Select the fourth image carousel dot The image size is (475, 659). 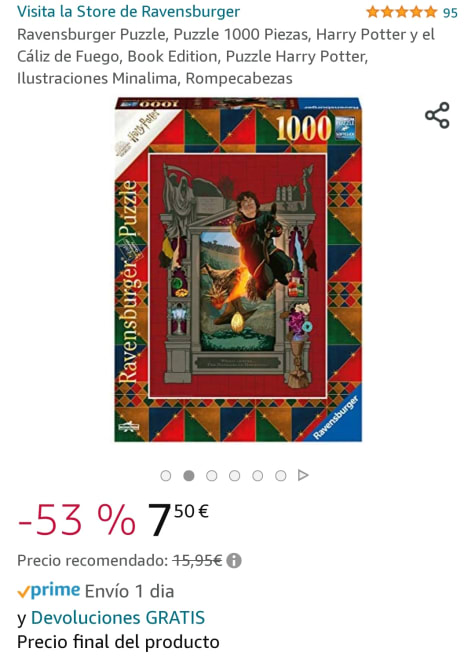[x=235, y=475]
